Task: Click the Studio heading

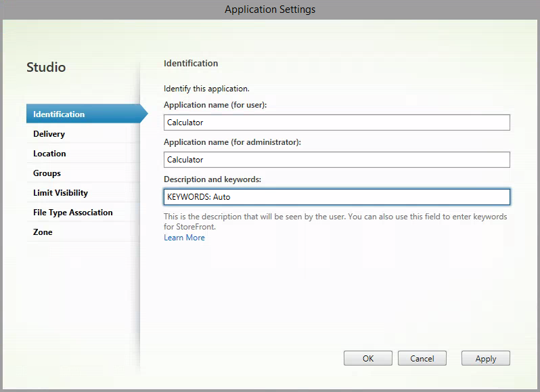Action: click(46, 68)
